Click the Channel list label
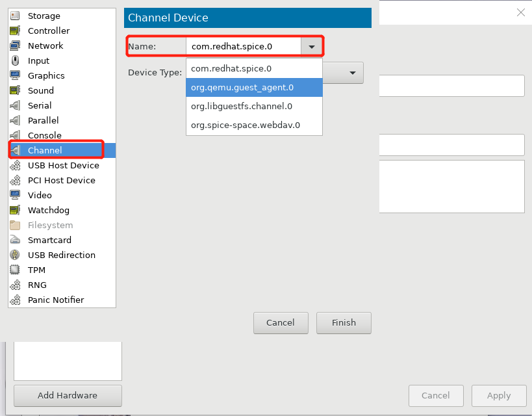 (45, 150)
